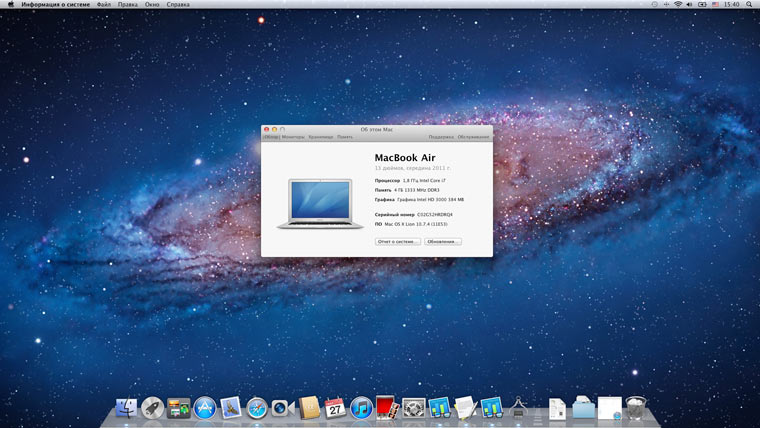Open Address Book icon in Dock

tap(309, 408)
